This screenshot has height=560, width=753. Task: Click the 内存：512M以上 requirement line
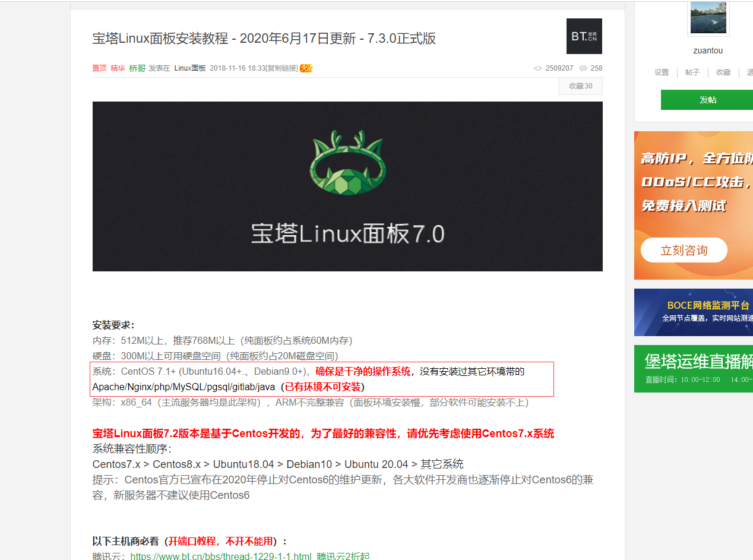tap(222, 340)
